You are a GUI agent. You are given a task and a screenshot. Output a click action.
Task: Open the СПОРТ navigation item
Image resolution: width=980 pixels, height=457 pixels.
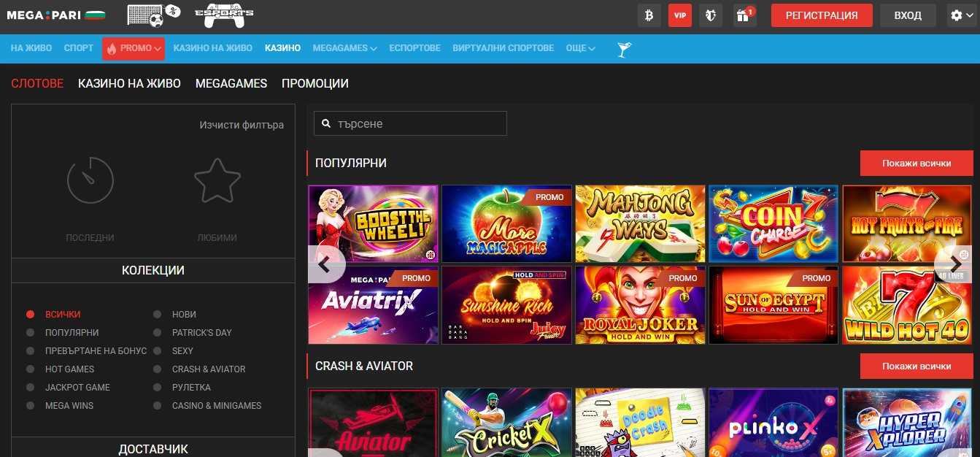click(79, 48)
